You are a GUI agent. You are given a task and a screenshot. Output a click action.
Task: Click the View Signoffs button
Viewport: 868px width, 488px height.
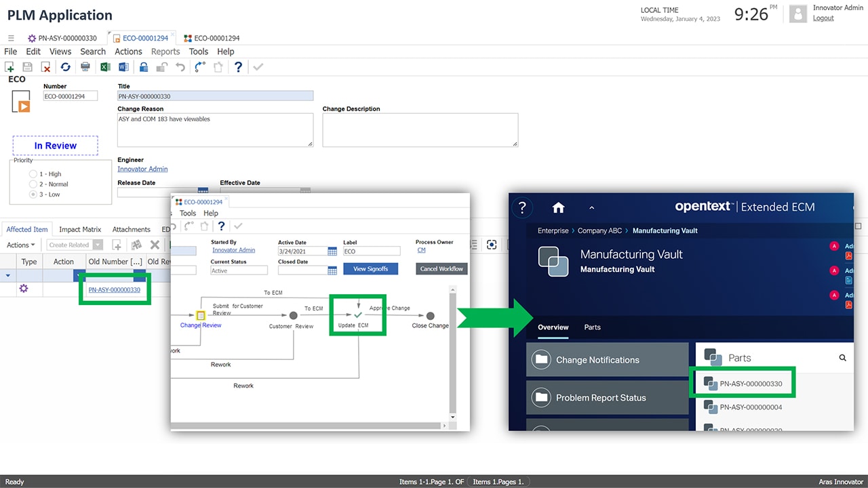click(x=370, y=269)
